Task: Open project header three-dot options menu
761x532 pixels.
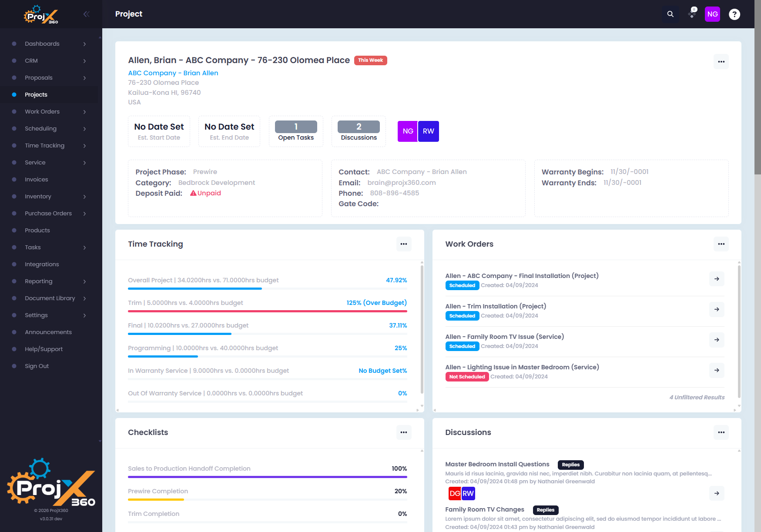Action: click(721, 62)
